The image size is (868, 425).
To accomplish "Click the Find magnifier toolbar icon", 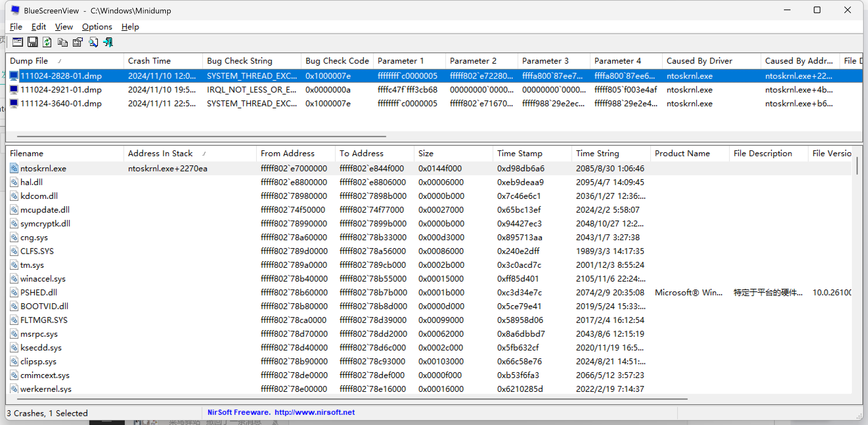I will pos(93,42).
